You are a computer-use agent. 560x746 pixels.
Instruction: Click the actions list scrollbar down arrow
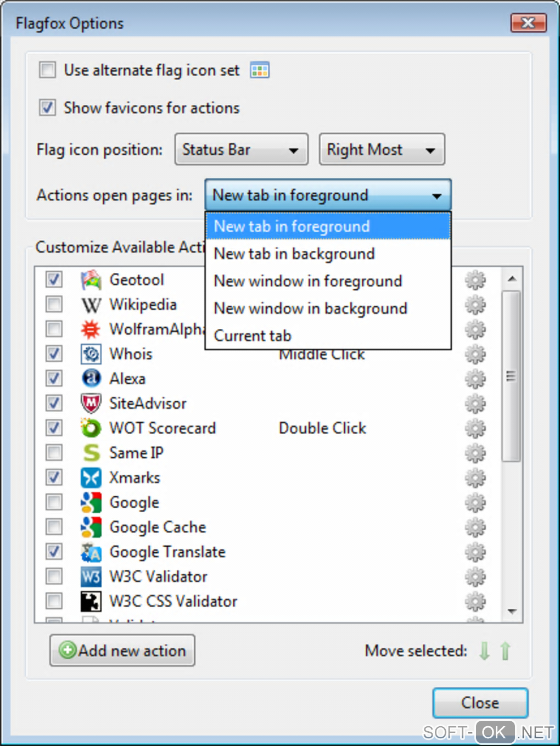click(512, 612)
